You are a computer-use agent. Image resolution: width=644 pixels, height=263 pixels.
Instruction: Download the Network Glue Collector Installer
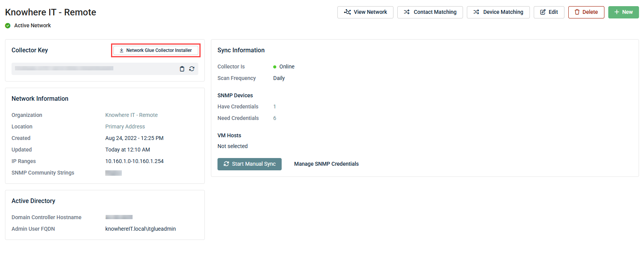[x=156, y=50]
